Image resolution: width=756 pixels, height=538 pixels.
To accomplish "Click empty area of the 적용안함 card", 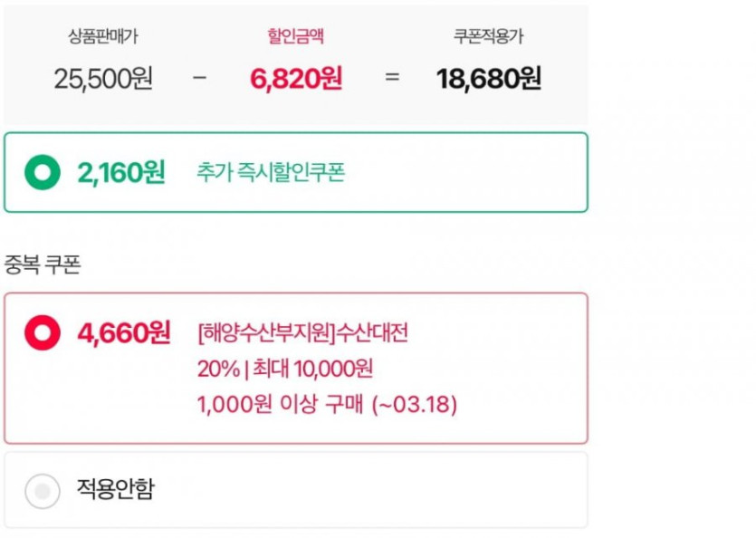I will [380, 491].
